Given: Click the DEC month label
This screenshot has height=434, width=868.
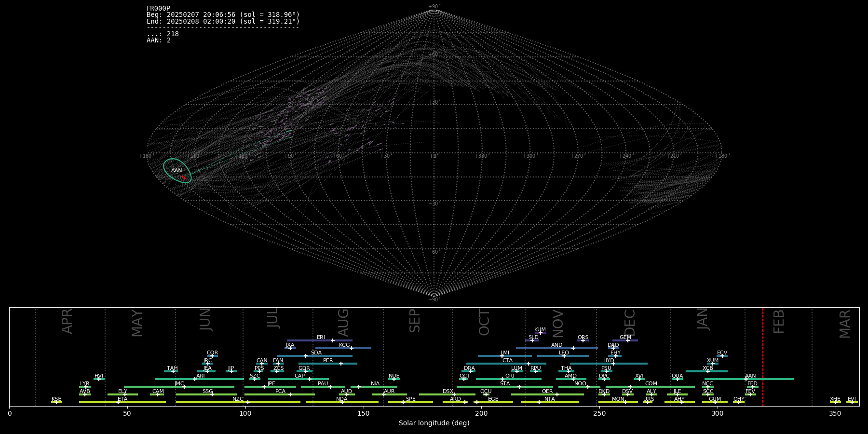Looking at the screenshot, I should tap(630, 323).
